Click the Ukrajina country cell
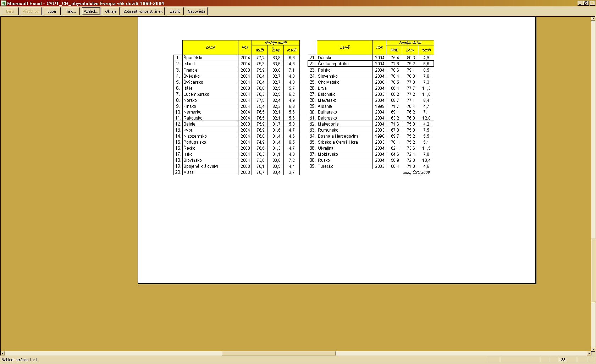The width and height of the screenshot is (596, 364). (345, 148)
